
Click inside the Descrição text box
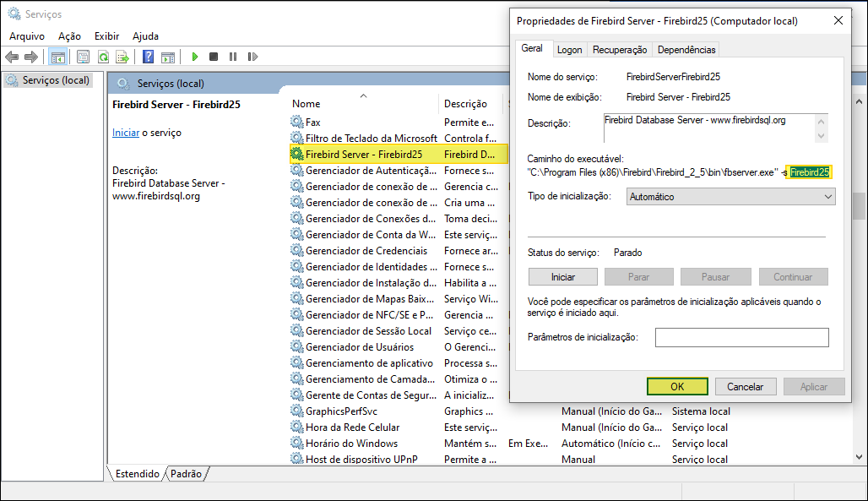(708, 128)
